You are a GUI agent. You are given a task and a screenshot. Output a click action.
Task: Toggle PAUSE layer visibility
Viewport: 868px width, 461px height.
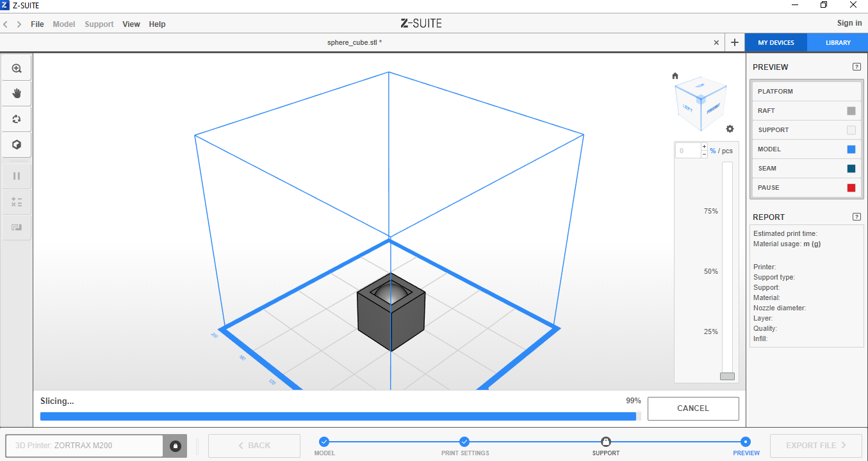807,188
